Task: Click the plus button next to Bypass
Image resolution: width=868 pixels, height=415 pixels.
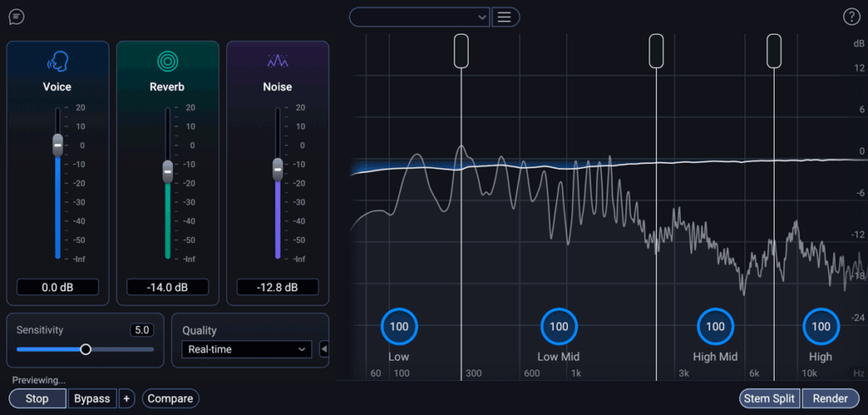Action: pos(126,399)
